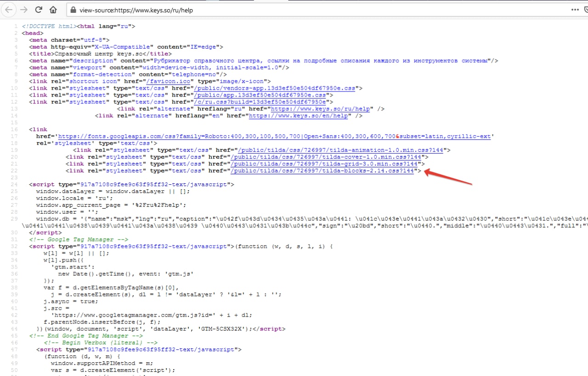Image resolution: width=588 pixels, height=376 pixels.
Task: Click the "Begin Verbox {literal}" comment
Action: [x=101, y=343]
